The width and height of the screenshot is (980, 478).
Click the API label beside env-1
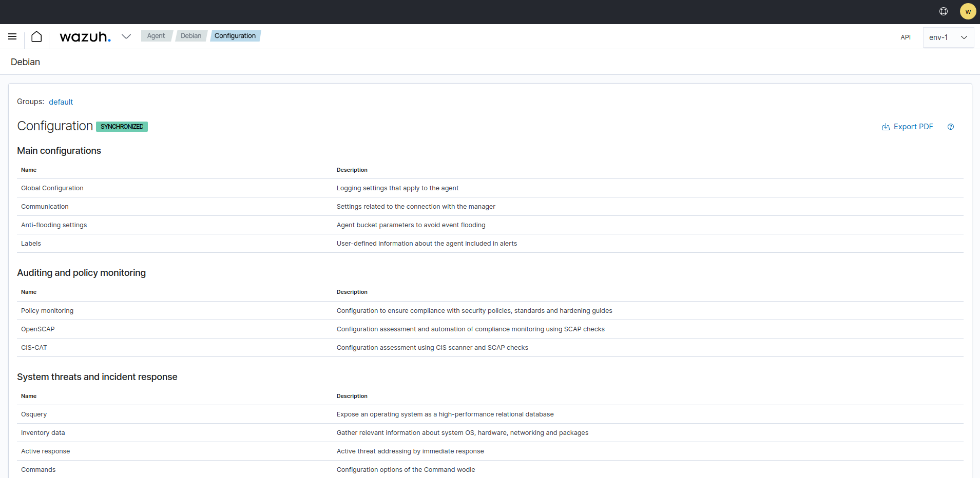pyautogui.click(x=906, y=37)
